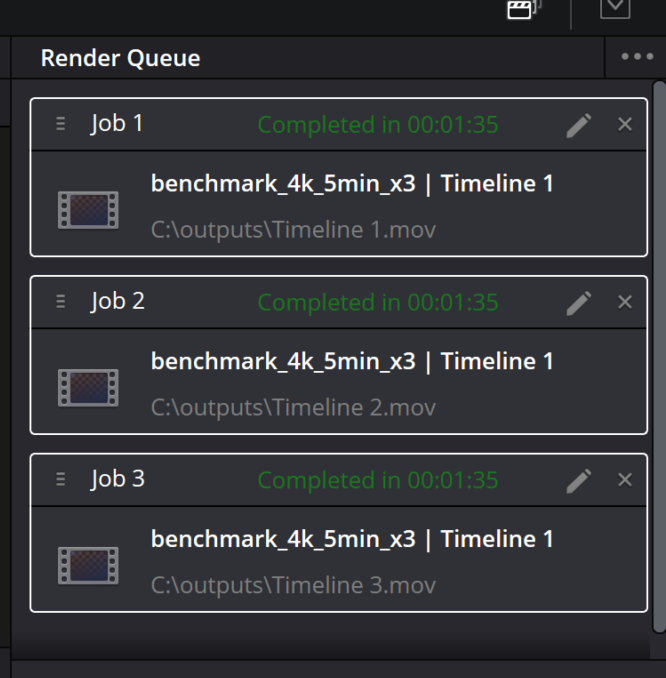This screenshot has height=678, width=666.
Task: Click the Timeline 3.mov output path
Action: point(293,585)
